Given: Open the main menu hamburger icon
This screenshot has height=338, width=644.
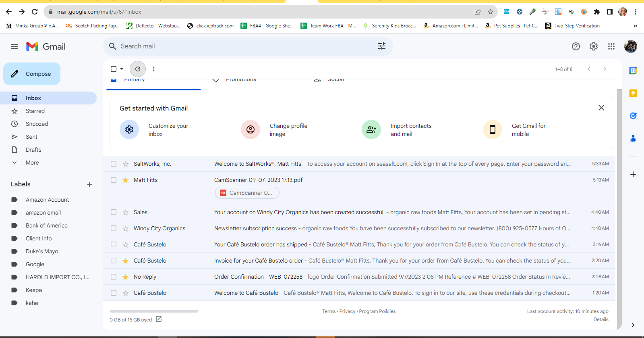Looking at the screenshot, I should (x=14, y=46).
